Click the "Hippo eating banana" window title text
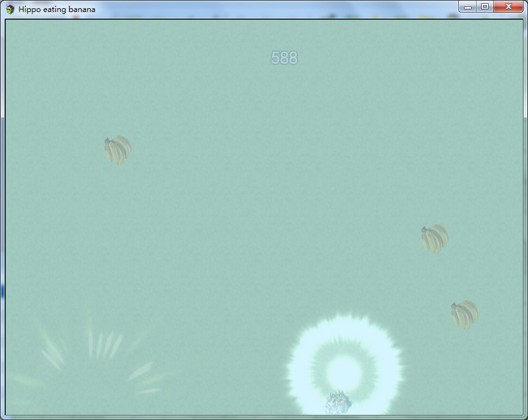Screen dimensions: 528x420 click(57, 10)
